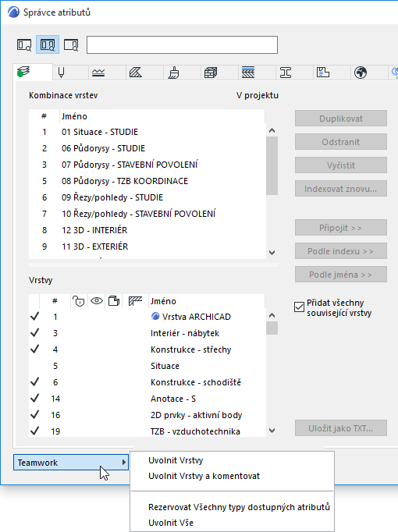Screen dimensions: 398x532
Task: Toggle Přidat všechny související vrstvy checkbox
Action: [299, 307]
